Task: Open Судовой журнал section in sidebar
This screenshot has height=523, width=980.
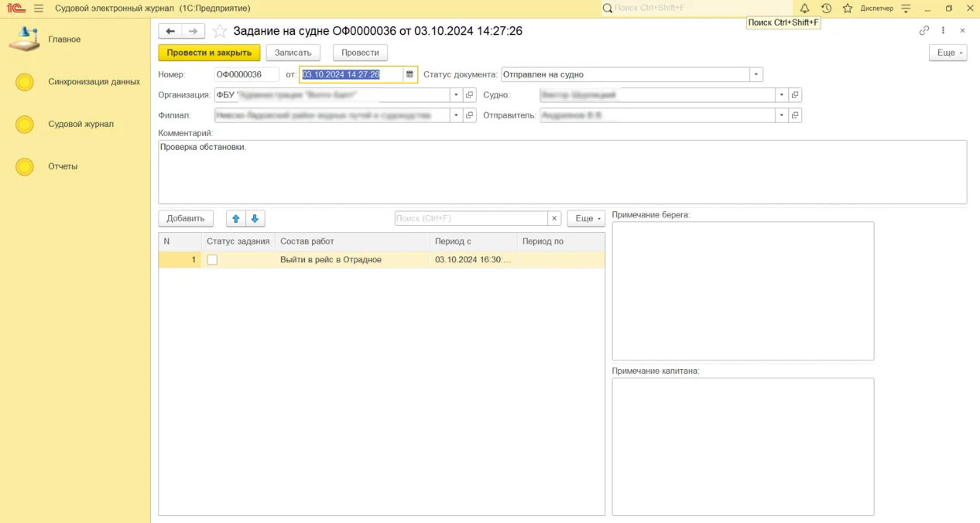Action: pyautogui.click(x=81, y=124)
